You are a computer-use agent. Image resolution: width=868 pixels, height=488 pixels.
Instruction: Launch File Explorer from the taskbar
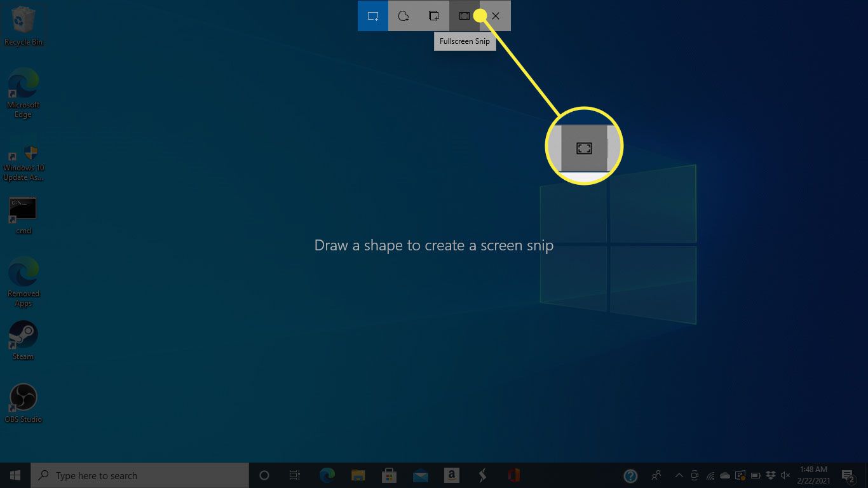[358, 475]
